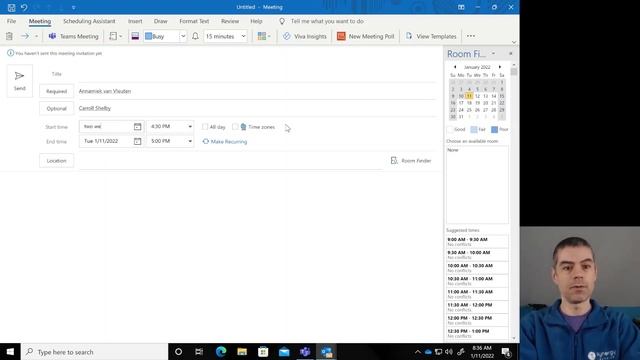Open Microsoft Edge from taskbar
The width and height of the screenshot is (640, 360).
pyautogui.click(x=221, y=351)
